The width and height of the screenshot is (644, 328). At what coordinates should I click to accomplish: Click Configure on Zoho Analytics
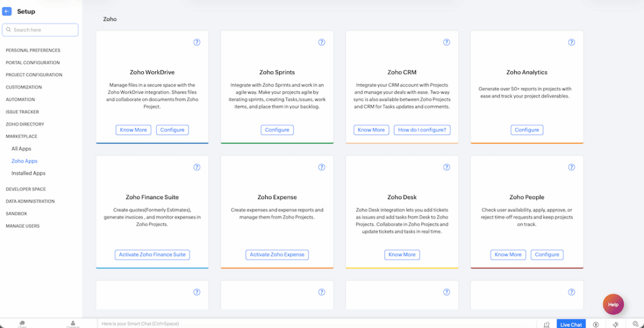coord(527,130)
